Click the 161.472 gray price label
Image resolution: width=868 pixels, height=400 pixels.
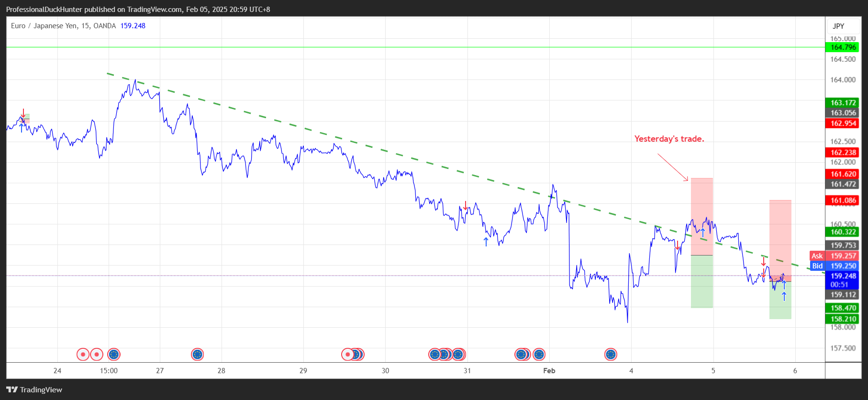(x=843, y=184)
